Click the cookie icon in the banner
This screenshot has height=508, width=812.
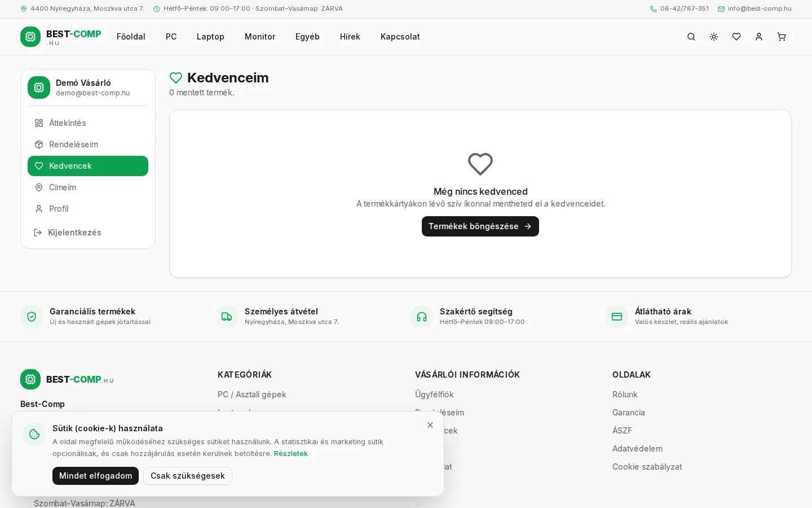click(34, 434)
